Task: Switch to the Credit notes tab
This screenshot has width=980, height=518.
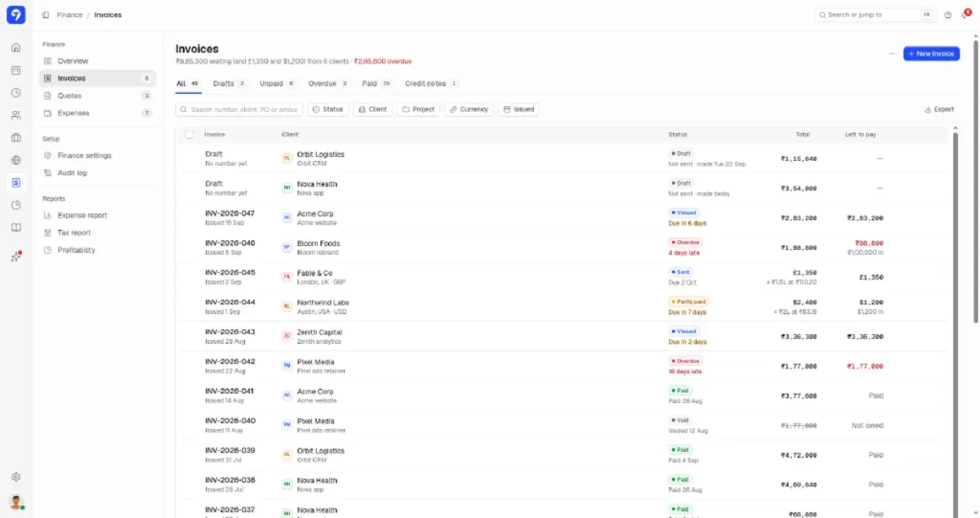Action: tap(432, 83)
